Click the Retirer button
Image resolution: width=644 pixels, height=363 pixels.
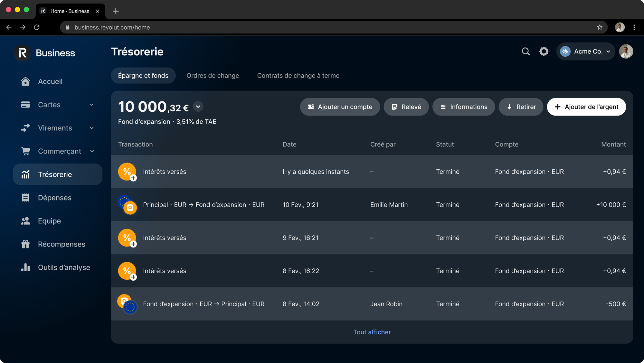point(521,107)
